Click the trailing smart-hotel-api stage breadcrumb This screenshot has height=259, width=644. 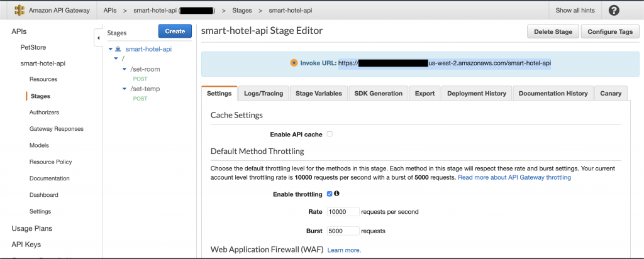[290, 10]
